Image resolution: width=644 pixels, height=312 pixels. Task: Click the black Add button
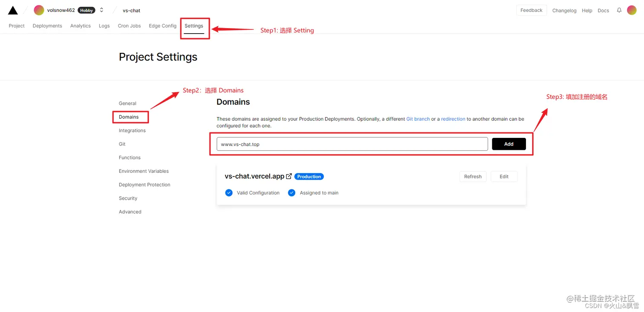click(509, 144)
